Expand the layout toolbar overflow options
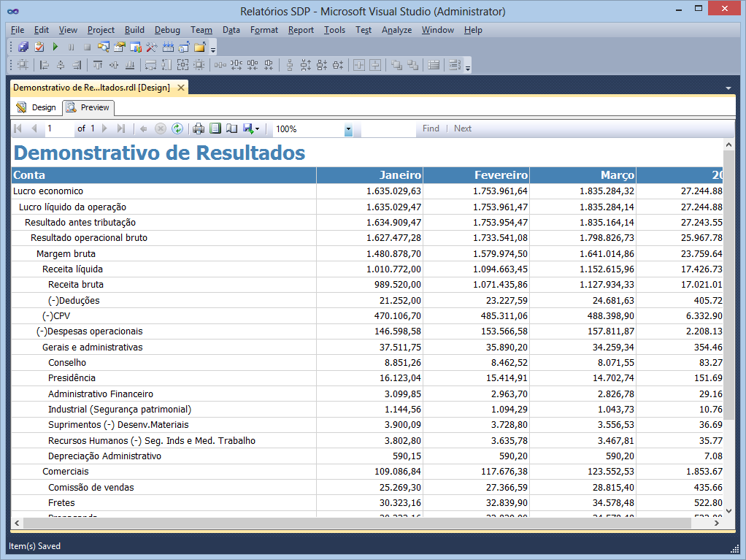746x560 pixels. tap(468, 66)
